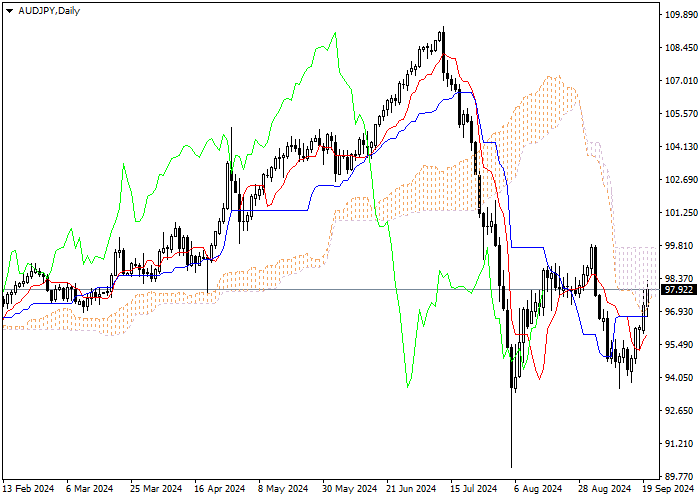Click the 99.810 price axis label
This screenshot has height=500, width=700.
click(x=679, y=246)
